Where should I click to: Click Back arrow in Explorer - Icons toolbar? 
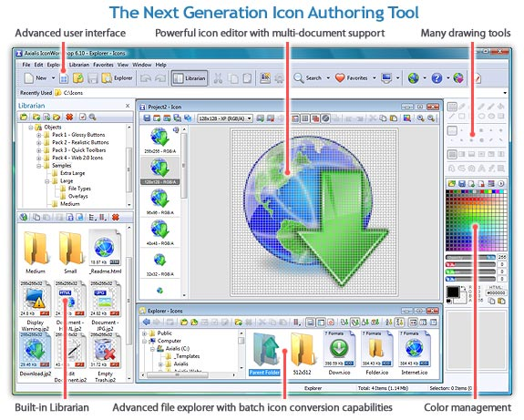pyautogui.click(x=147, y=323)
